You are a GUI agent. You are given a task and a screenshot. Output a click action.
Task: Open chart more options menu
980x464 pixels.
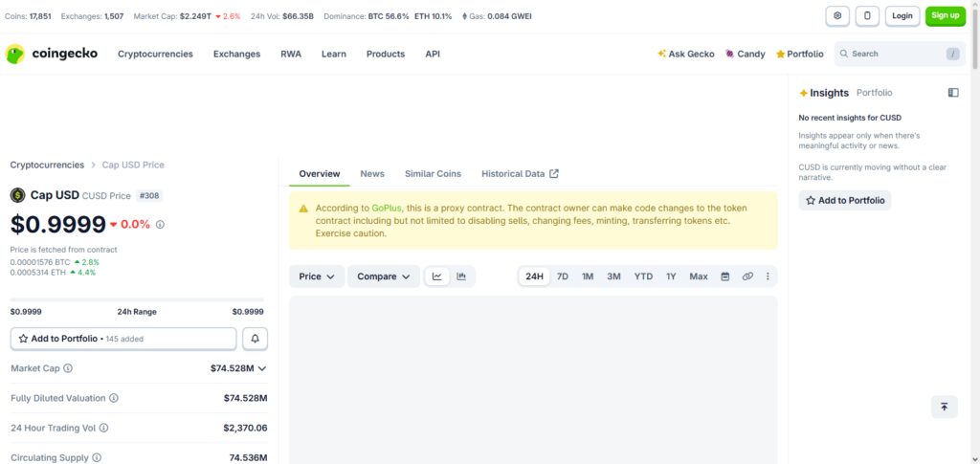pyautogui.click(x=768, y=276)
